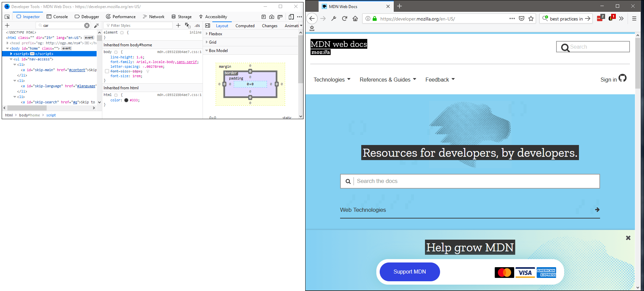644x291 pixels.
Task: Collapse the ul nav-access node
Action: pos(11,59)
